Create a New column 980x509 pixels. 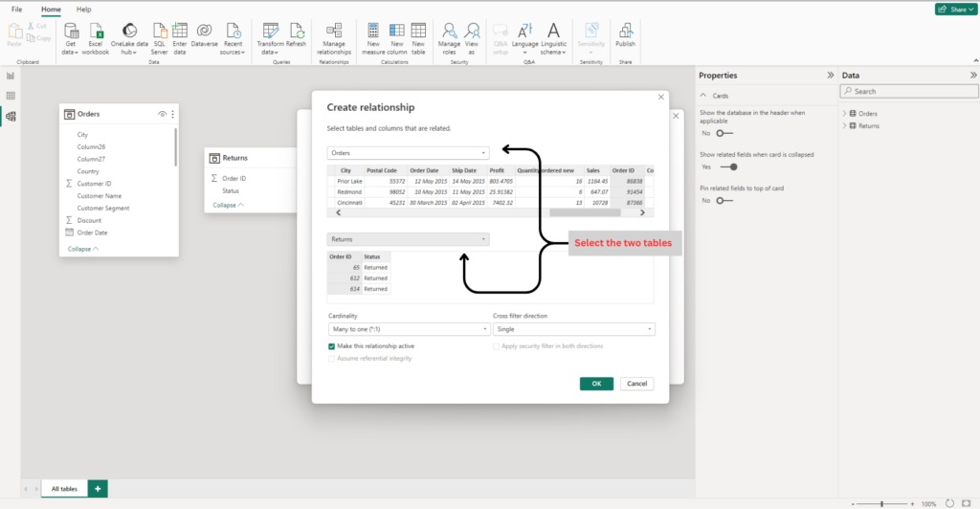(x=397, y=38)
